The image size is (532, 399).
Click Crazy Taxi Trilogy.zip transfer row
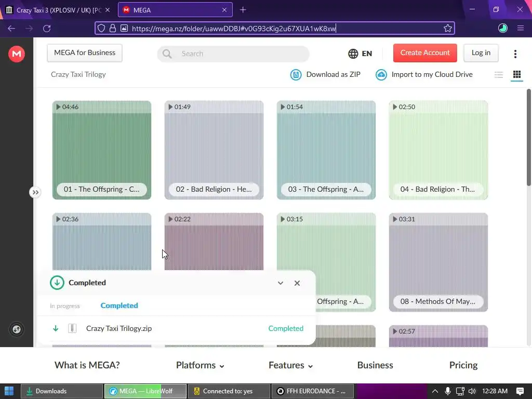[x=177, y=328]
